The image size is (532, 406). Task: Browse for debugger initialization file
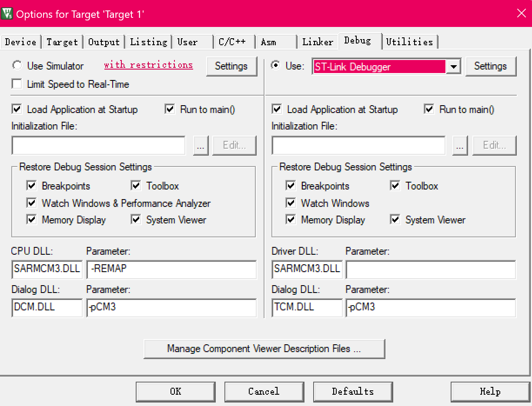pos(460,146)
